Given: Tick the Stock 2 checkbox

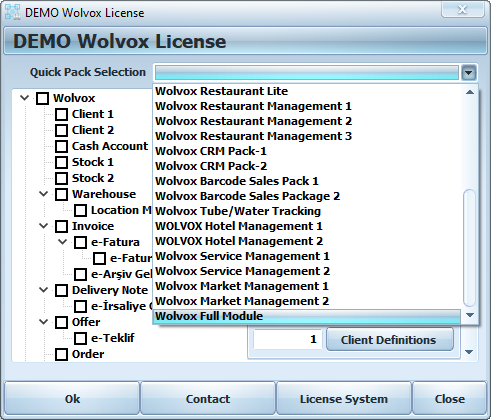Looking at the screenshot, I should pyautogui.click(x=61, y=178).
